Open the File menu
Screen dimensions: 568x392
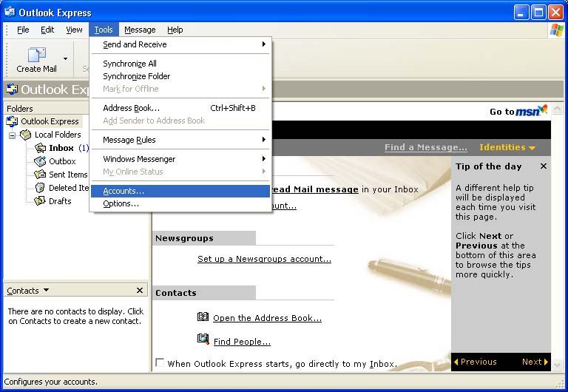[23, 30]
